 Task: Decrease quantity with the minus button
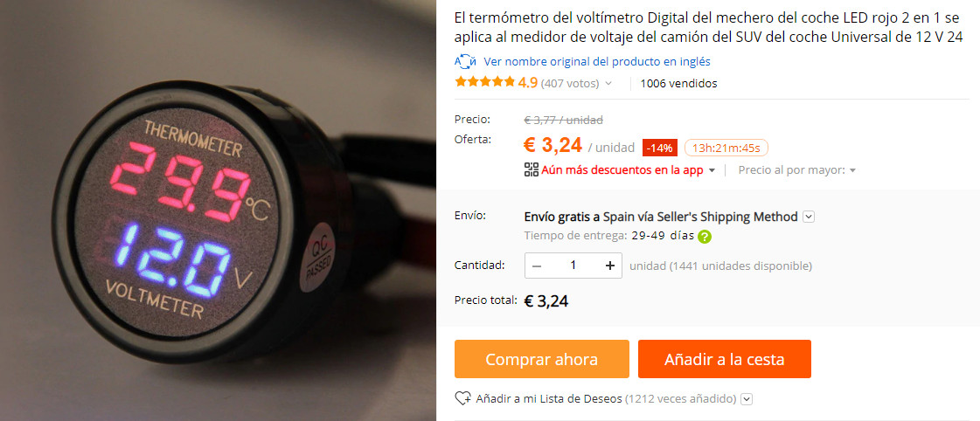pyautogui.click(x=536, y=266)
